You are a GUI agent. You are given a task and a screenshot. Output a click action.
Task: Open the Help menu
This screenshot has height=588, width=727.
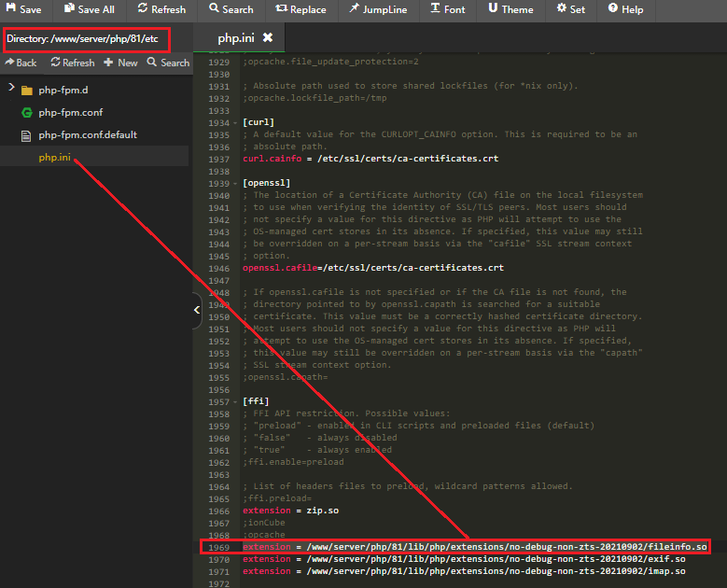[625, 9]
